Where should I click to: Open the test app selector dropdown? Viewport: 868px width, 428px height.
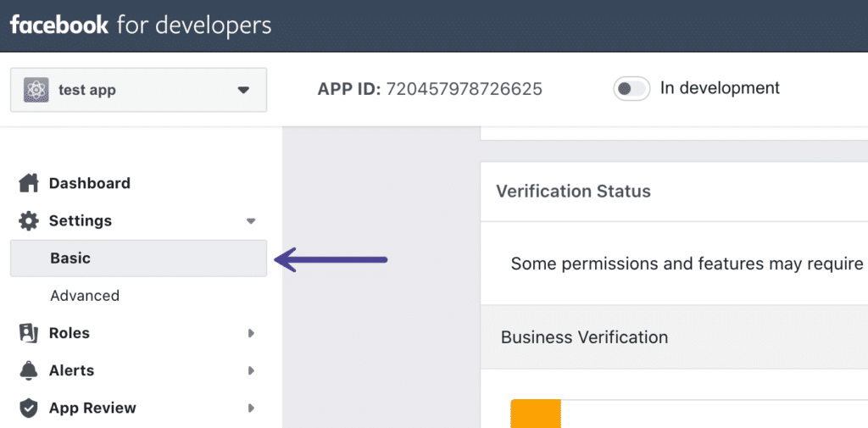138,90
